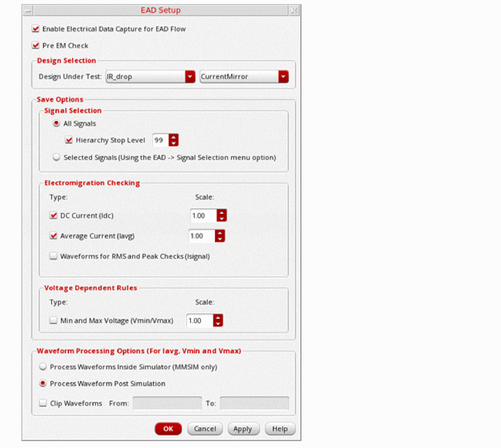The image size is (501, 448).
Task: Decrease Hierarchy Stop Level with down arrow
Action: [x=173, y=143]
